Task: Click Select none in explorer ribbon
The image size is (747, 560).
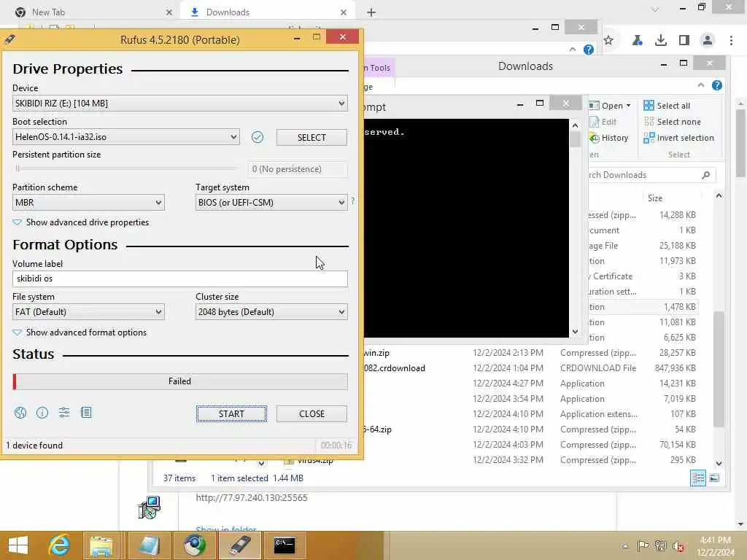Action: pyautogui.click(x=672, y=122)
